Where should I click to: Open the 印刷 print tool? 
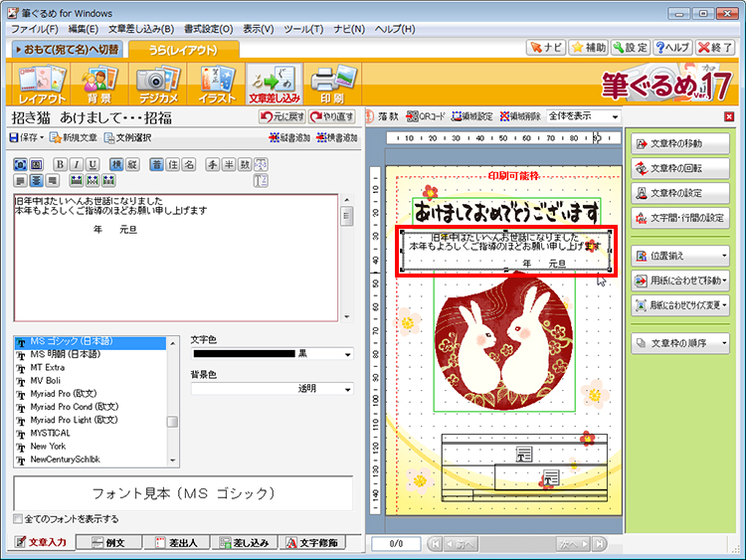pos(332,85)
